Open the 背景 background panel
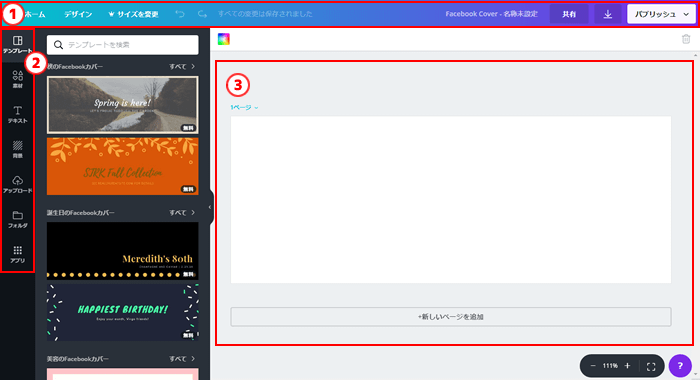The height and width of the screenshot is (380, 700). click(x=17, y=149)
